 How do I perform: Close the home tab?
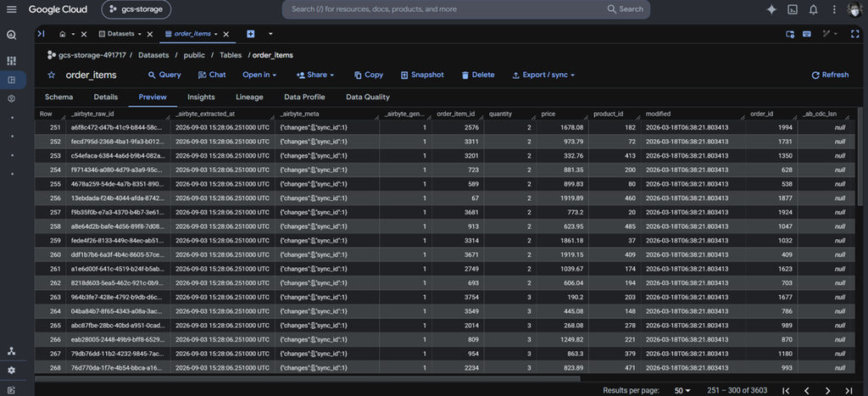84,34
